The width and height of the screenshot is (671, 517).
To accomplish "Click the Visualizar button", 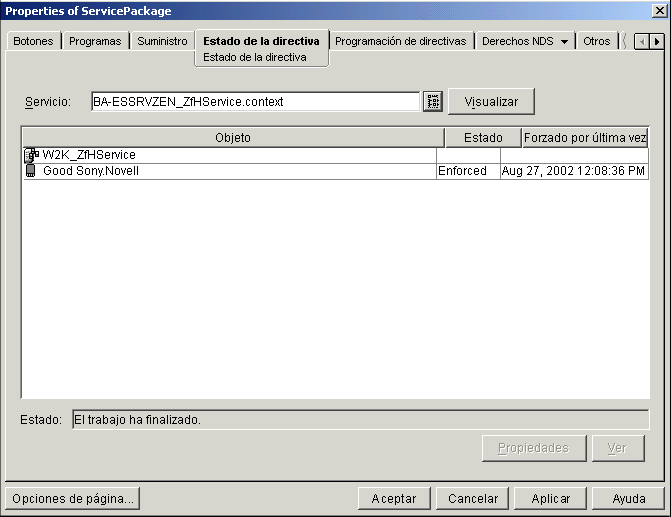I will tap(491, 101).
